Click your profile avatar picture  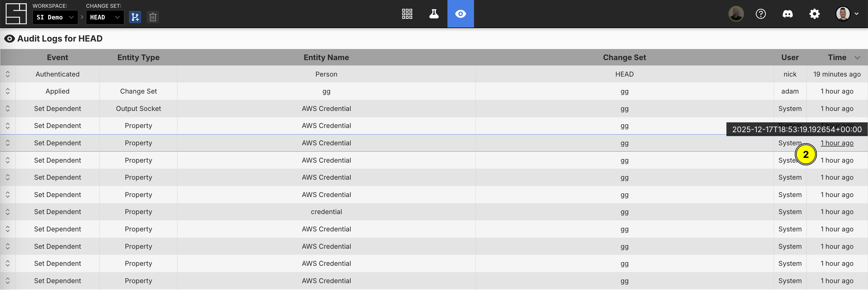(x=843, y=14)
